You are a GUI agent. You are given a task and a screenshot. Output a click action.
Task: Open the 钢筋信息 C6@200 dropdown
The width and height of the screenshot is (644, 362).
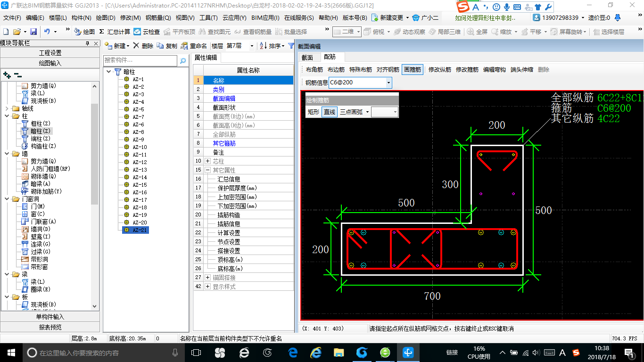(x=388, y=82)
